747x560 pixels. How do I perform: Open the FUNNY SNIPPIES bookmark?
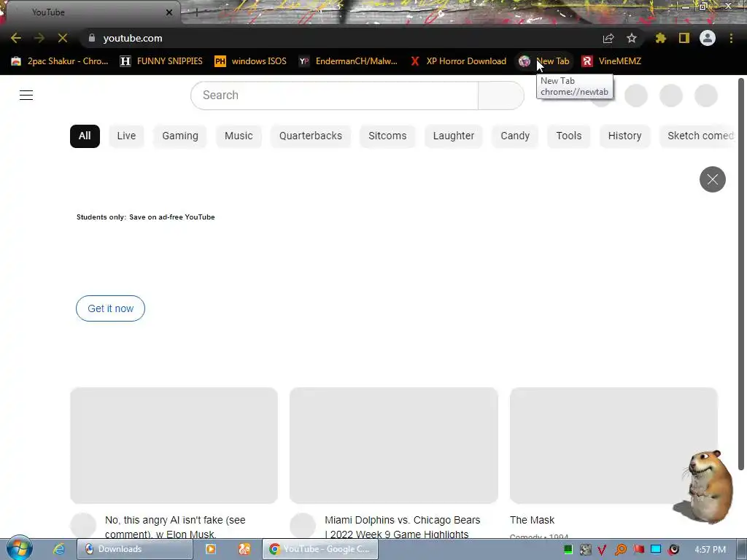161,61
